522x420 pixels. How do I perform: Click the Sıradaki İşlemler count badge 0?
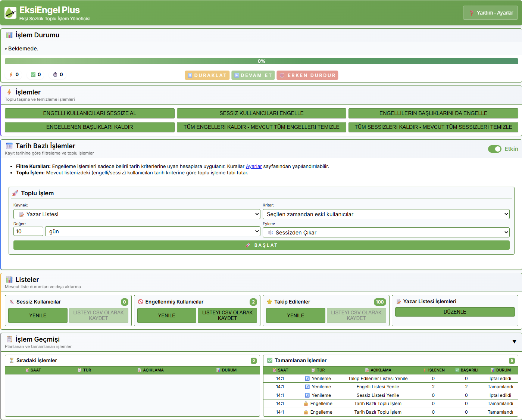(x=254, y=361)
